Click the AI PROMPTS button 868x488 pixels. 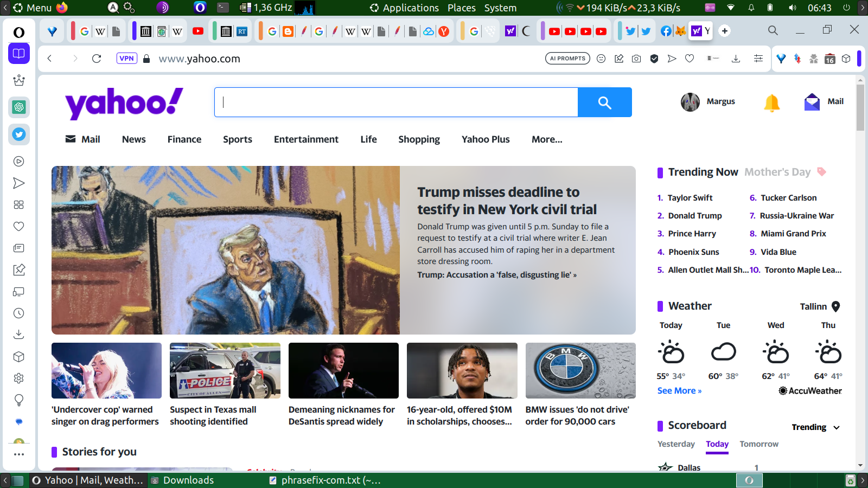tap(567, 59)
